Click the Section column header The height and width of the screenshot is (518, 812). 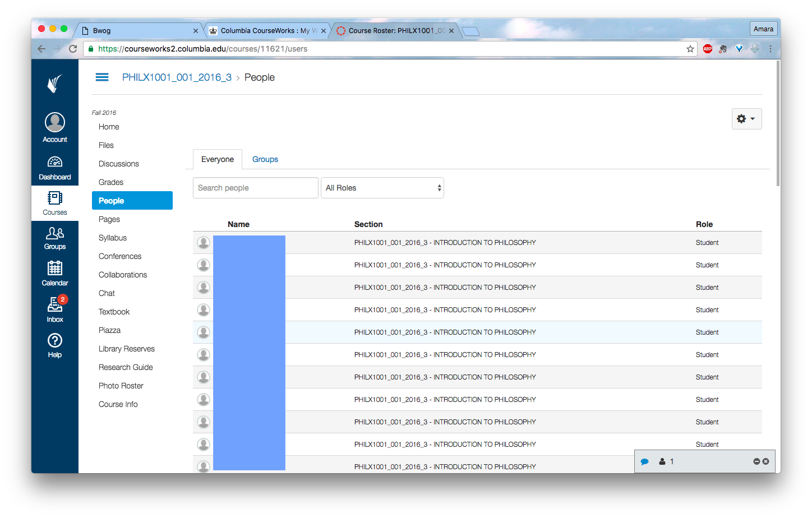coord(368,224)
